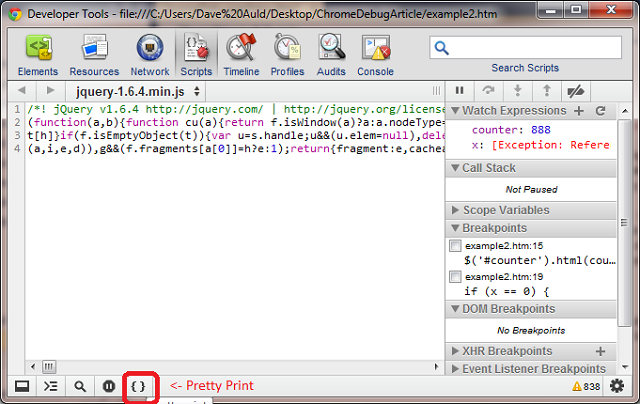Viewport: 640px width, 404px height.
Task: Pause script execution
Action: click(460, 91)
